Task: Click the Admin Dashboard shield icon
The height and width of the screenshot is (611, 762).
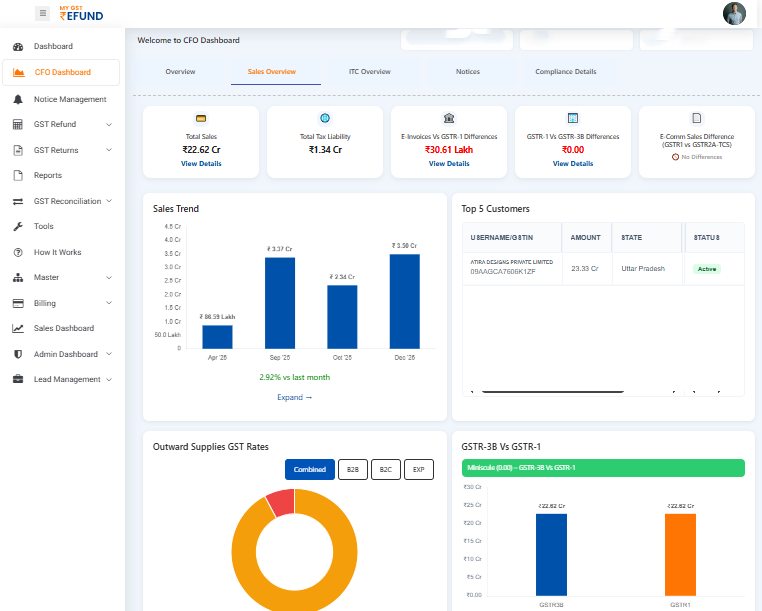Action: point(18,354)
